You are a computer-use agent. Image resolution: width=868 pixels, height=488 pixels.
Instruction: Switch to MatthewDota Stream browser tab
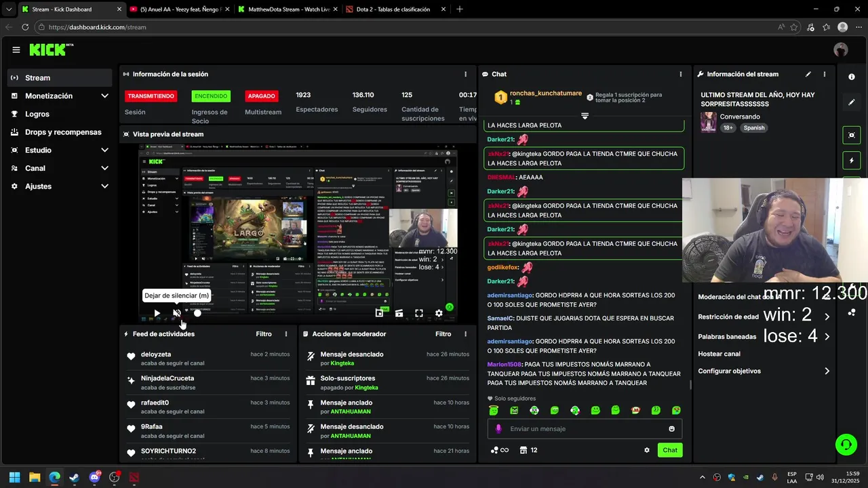point(287,9)
